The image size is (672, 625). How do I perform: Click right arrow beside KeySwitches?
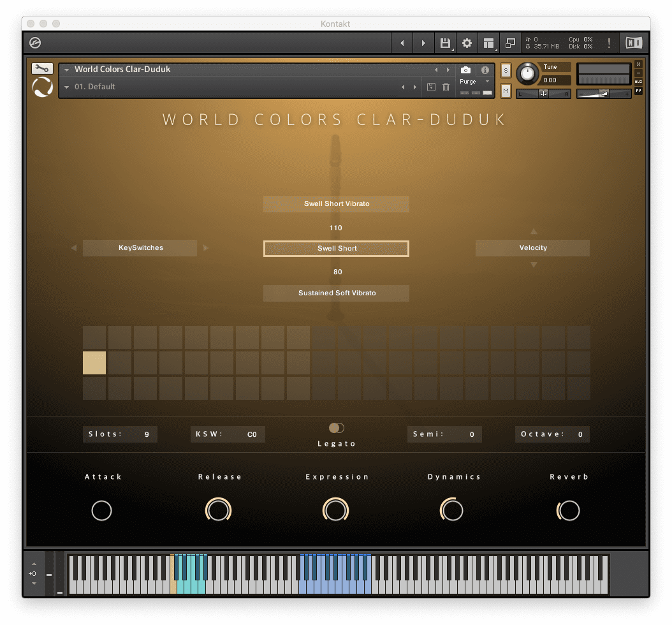(206, 248)
